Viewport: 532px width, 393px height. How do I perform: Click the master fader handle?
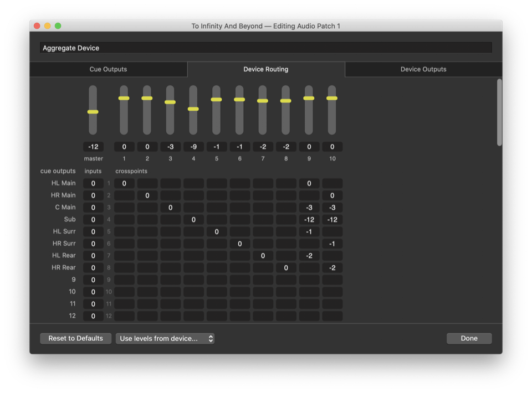click(93, 112)
